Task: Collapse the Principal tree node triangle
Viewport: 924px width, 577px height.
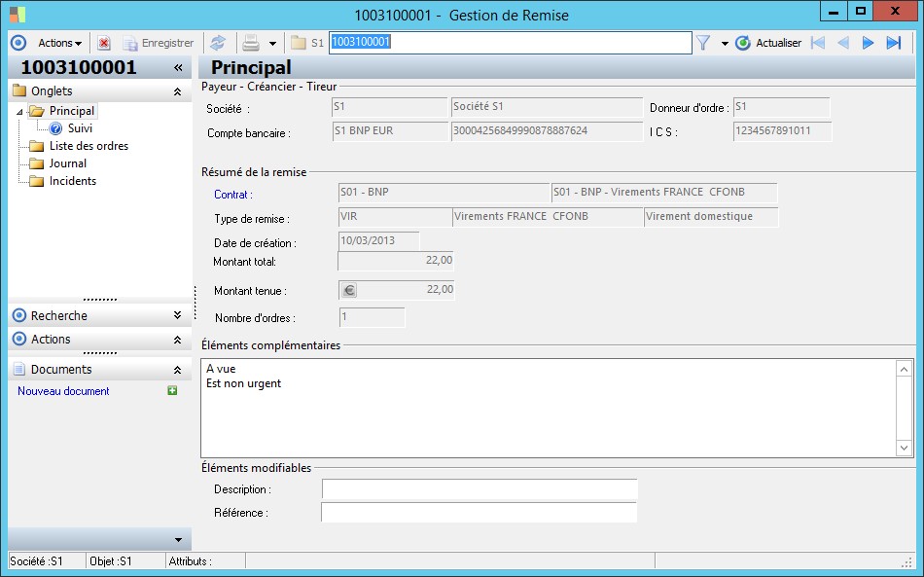Action: [x=19, y=111]
